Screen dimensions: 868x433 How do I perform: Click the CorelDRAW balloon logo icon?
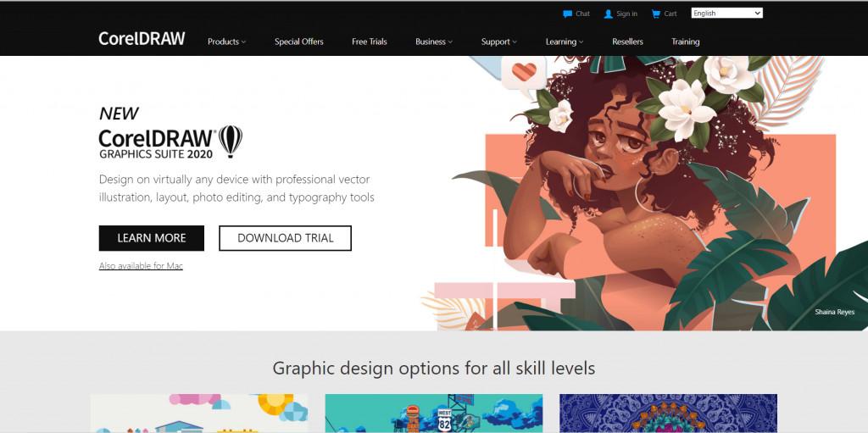(x=231, y=142)
